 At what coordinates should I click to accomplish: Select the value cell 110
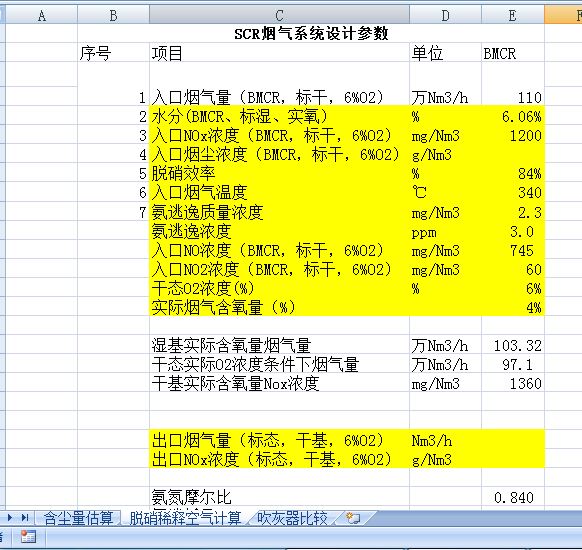513,97
